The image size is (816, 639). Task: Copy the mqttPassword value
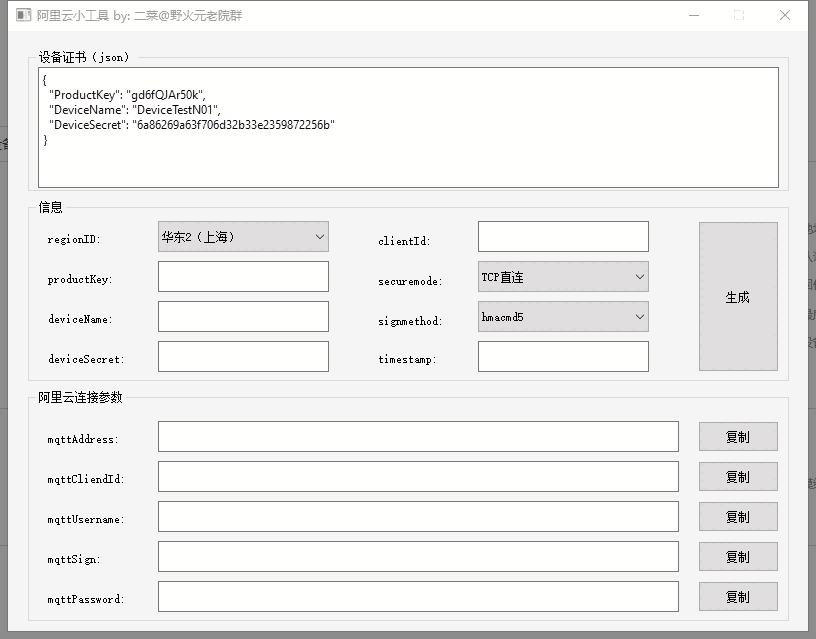click(737, 597)
